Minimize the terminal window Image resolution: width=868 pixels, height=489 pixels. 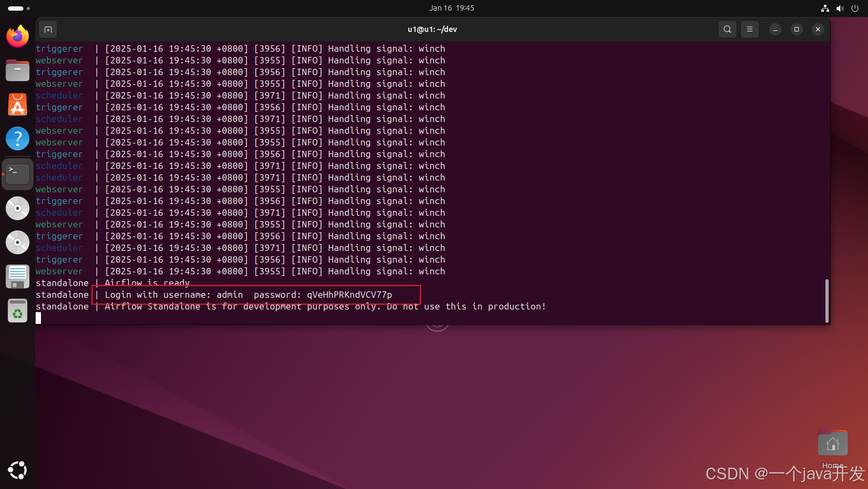click(775, 29)
